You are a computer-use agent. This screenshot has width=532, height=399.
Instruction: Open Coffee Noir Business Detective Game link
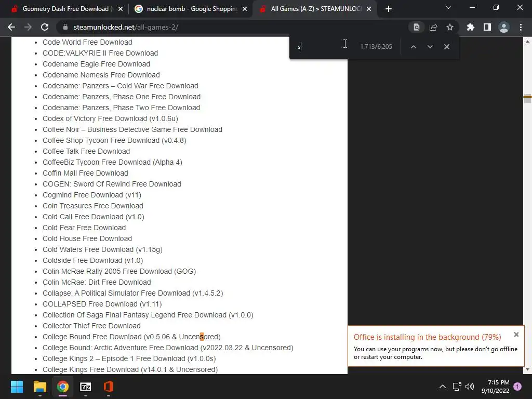[x=132, y=129]
